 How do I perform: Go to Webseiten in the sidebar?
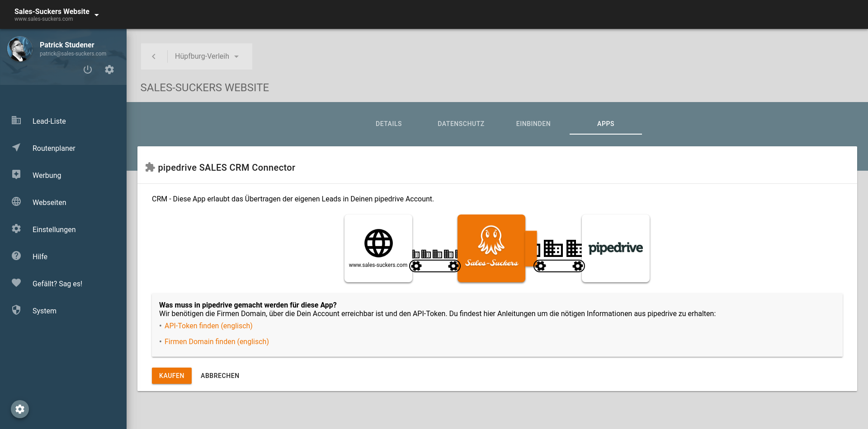[63, 202]
